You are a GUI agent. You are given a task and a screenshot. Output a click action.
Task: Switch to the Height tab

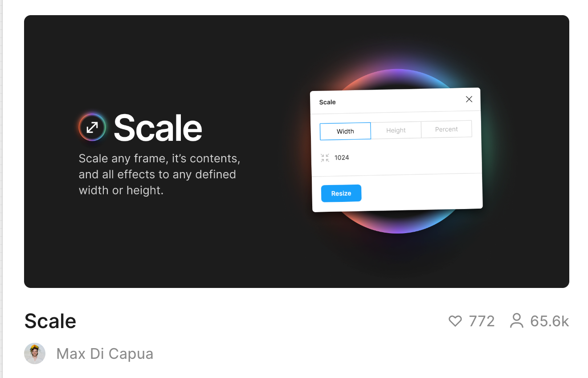396,130
